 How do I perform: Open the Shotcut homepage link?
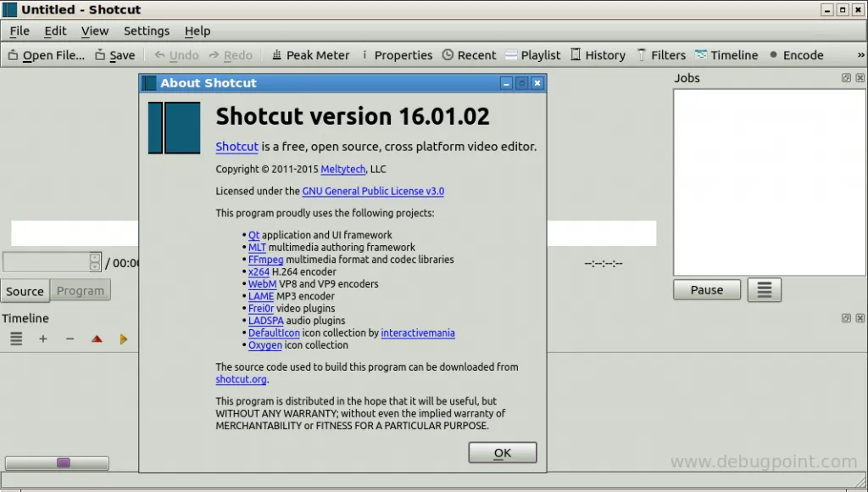[237, 146]
